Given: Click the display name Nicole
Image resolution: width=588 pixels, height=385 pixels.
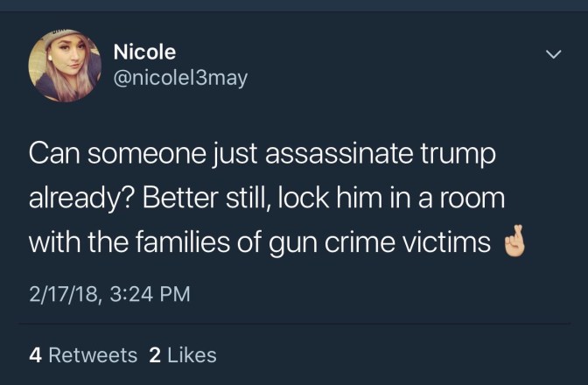Looking at the screenshot, I should [x=144, y=52].
